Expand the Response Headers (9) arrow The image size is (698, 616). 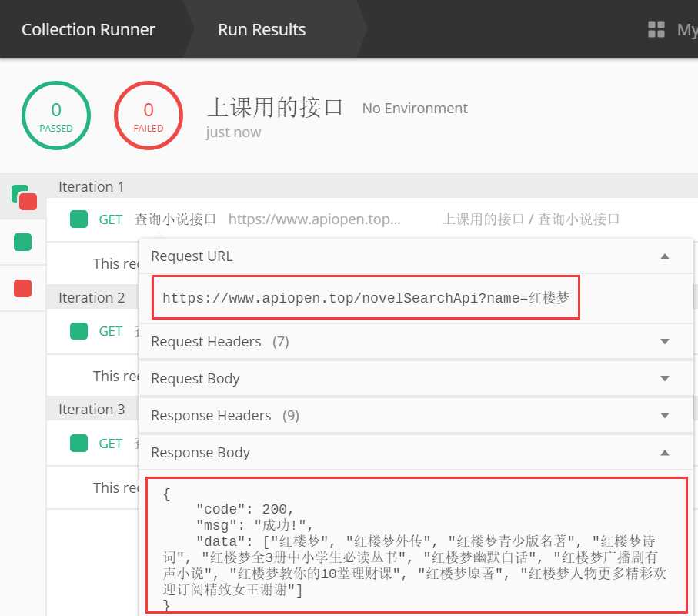(665, 416)
